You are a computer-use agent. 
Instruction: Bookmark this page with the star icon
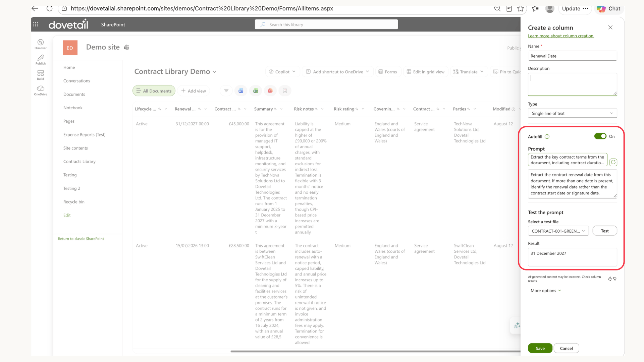pyautogui.click(x=521, y=9)
